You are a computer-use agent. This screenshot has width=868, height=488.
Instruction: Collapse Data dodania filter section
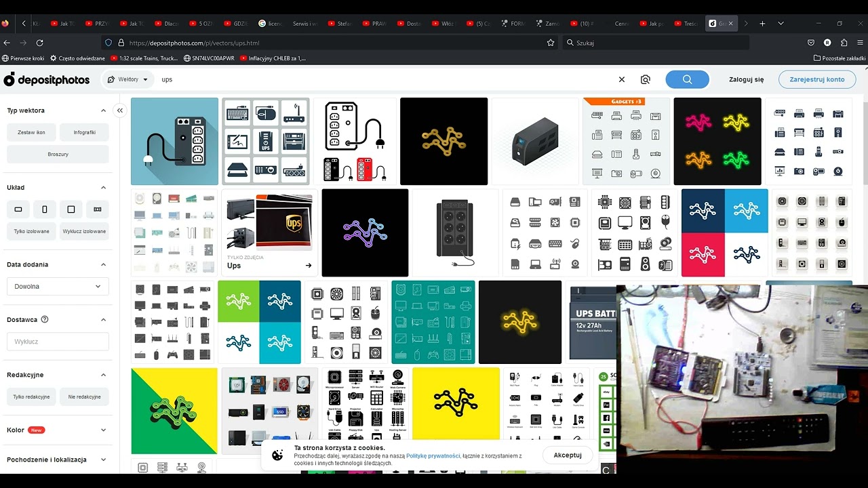pos(104,264)
